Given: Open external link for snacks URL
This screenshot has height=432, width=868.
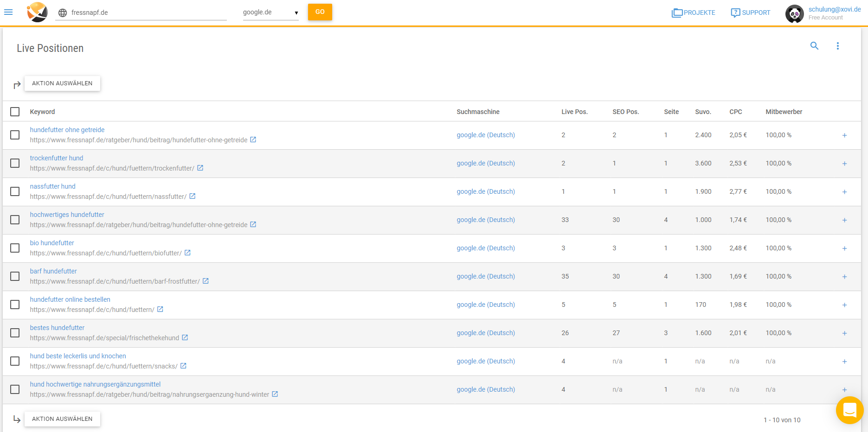Looking at the screenshot, I should point(184,366).
